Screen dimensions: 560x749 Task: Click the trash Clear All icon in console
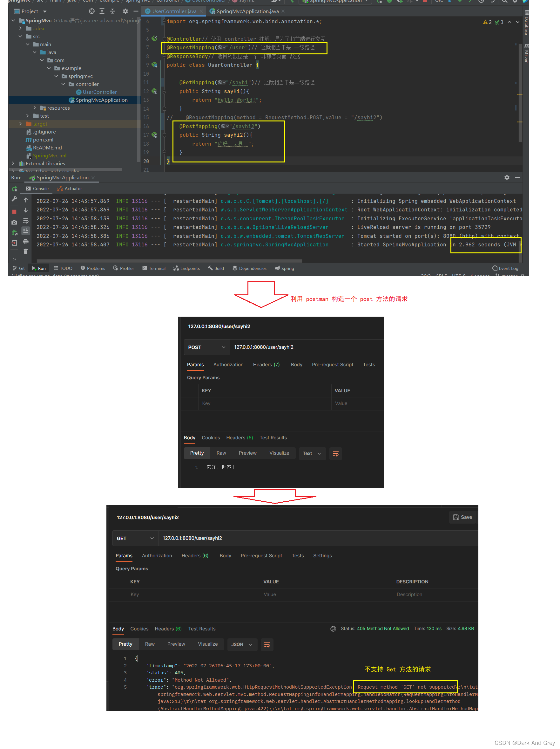(x=26, y=251)
